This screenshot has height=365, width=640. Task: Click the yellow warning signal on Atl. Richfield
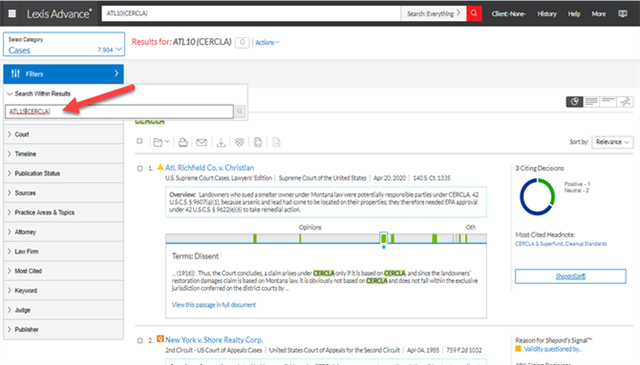(160, 167)
